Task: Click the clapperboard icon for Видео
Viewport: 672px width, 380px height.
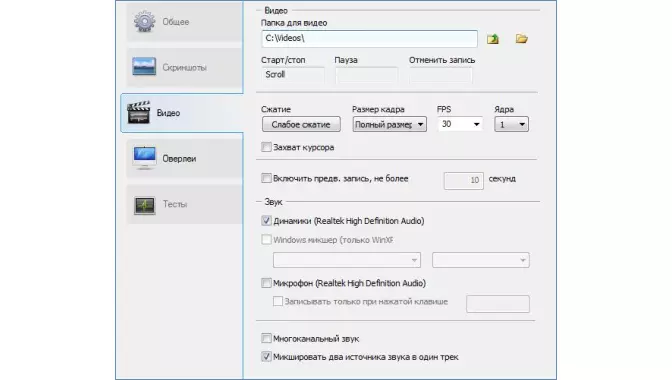Action: point(139,112)
